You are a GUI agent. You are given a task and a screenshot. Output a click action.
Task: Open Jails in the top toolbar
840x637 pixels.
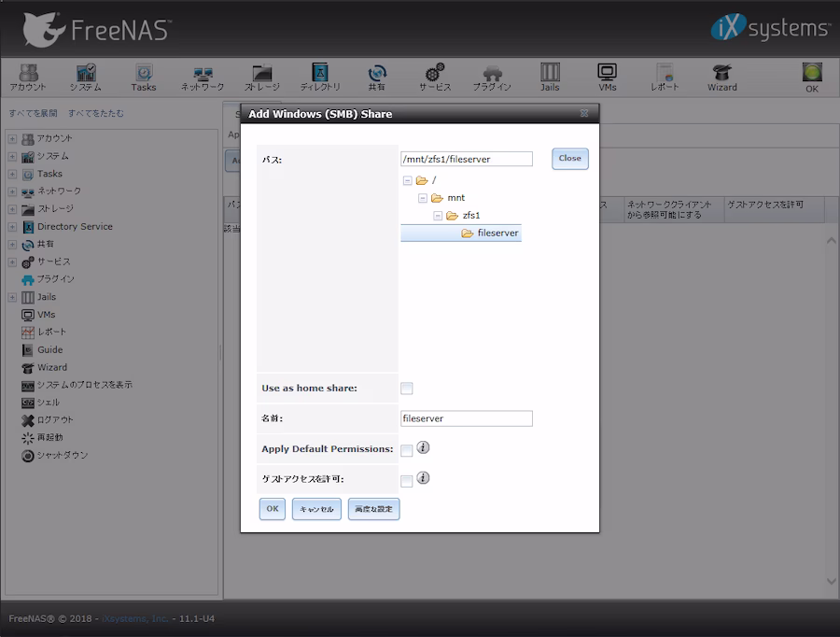point(550,78)
